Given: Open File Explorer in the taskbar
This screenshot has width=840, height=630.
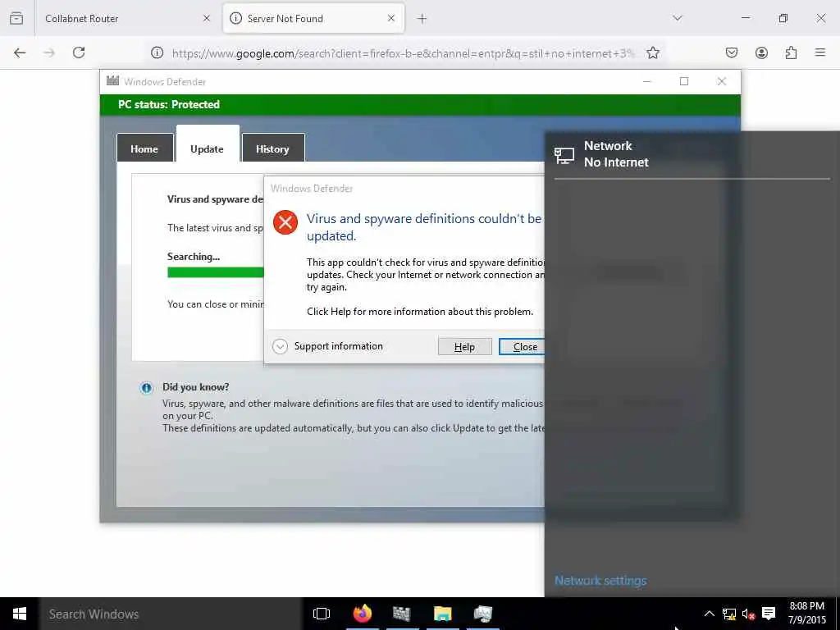Looking at the screenshot, I should coord(442,614).
